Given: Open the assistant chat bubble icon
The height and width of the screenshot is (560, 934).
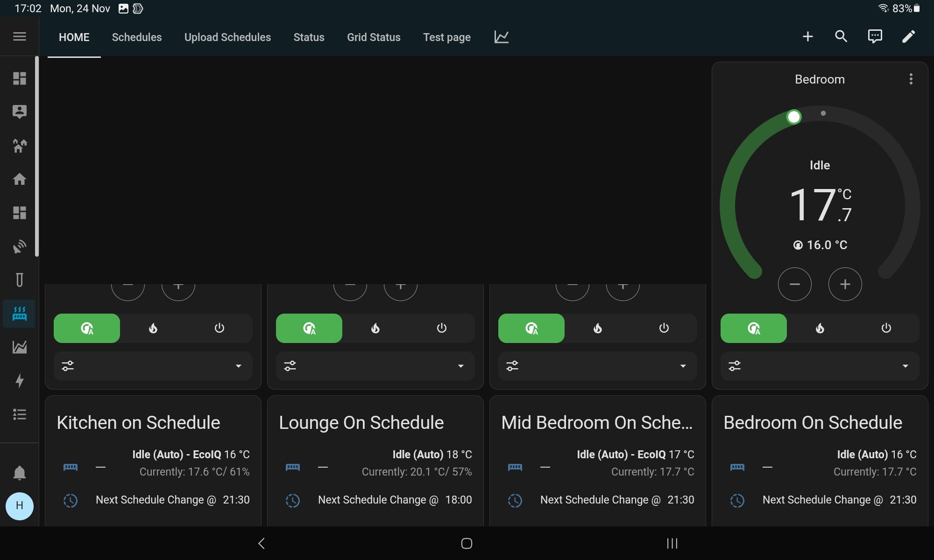Looking at the screenshot, I should click(x=875, y=36).
